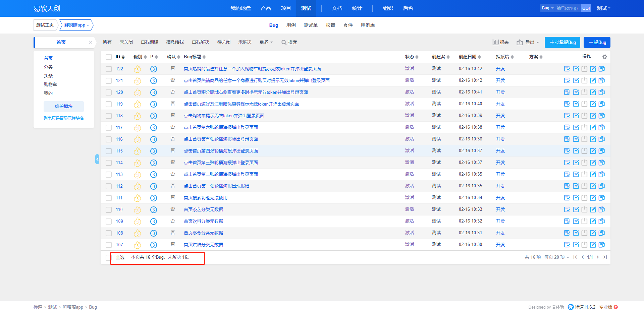Sort the list by ID column

click(120, 57)
